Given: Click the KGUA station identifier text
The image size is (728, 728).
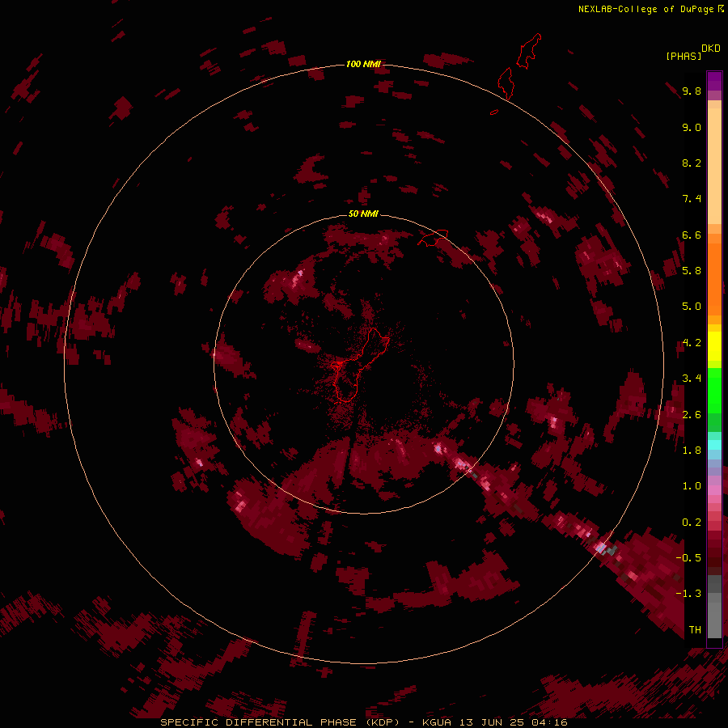Looking at the screenshot, I should click(x=437, y=722).
